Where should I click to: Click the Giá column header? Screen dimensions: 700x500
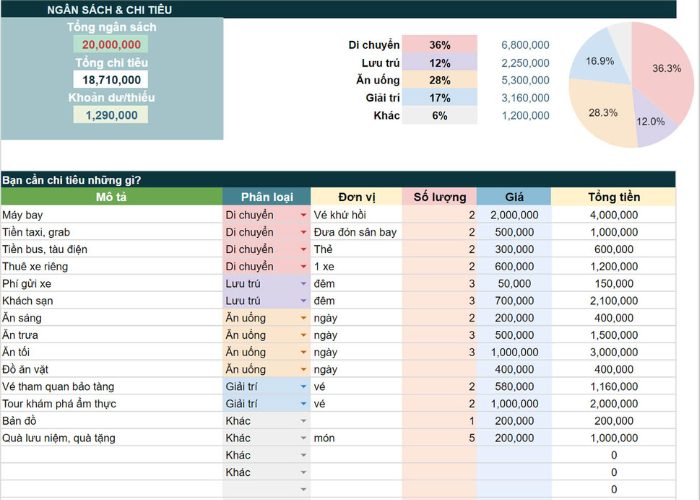514,197
